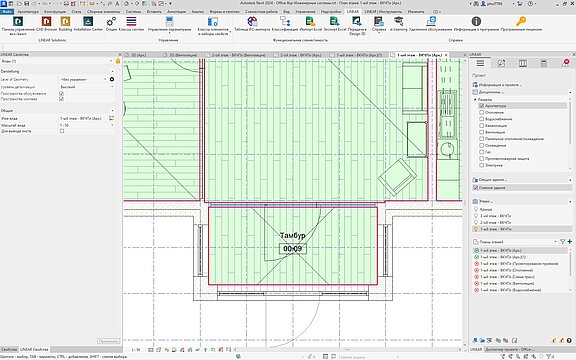Open plan 1-ый этаж - ВКЧПх (Вентиляция)
The width and height of the screenshot is (576, 360).
coord(507,284)
